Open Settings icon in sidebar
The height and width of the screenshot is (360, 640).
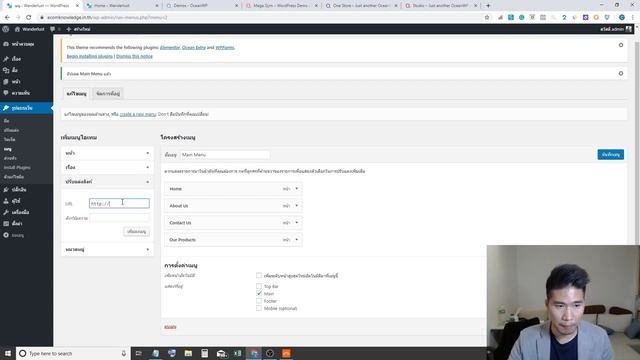coord(6,224)
